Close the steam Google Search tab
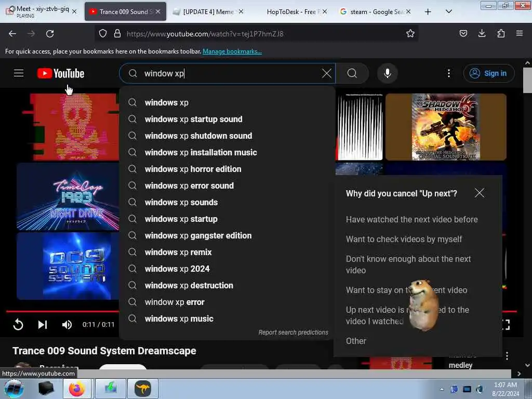Viewport: 532px width, 399px height. point(408,11)
